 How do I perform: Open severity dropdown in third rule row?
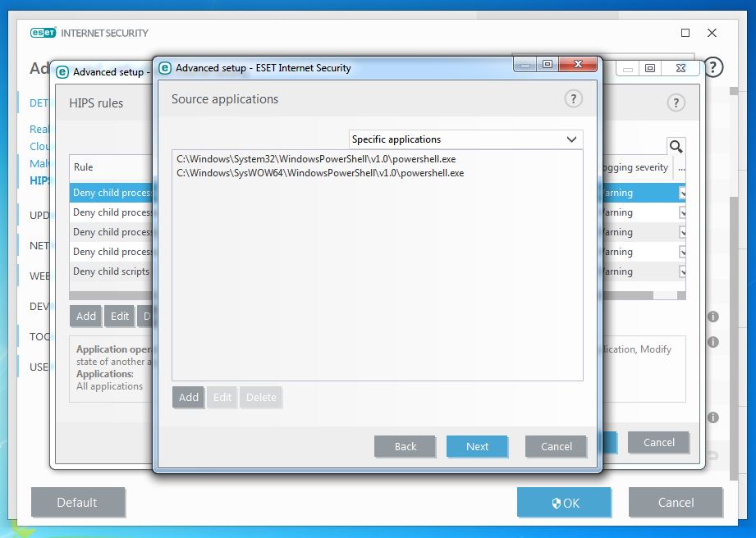click(682, 232)
